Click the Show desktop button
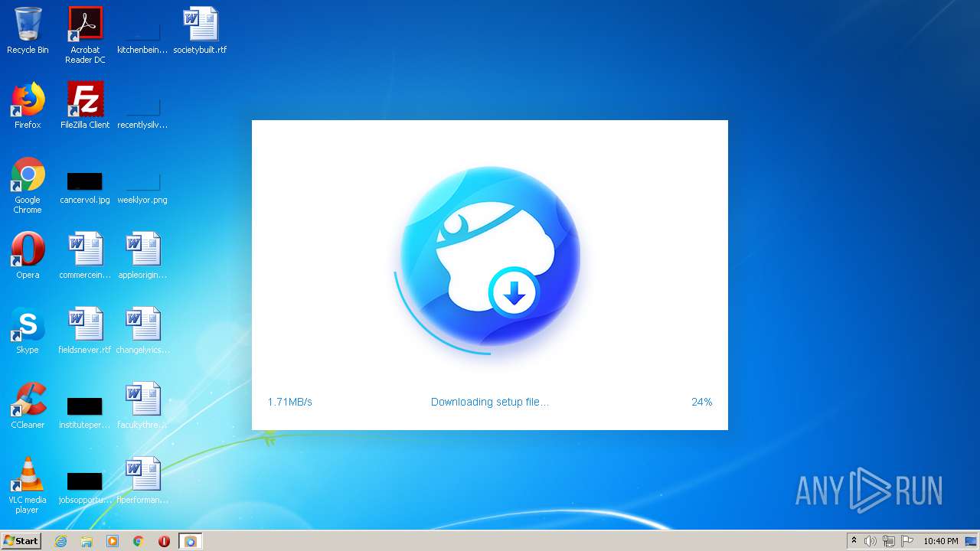This screenshot has height=551, width=980. [972, 541]
